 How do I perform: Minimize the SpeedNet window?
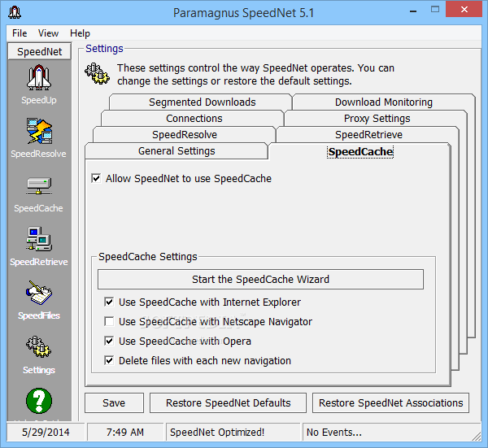tap(413, 10)
